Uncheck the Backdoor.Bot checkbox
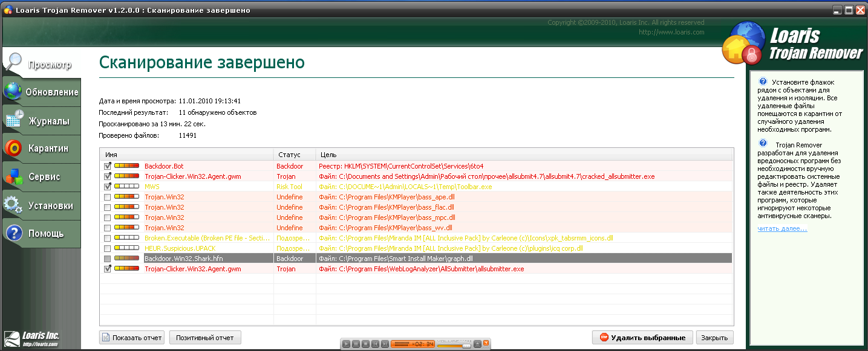 click(x=108, y=166)
